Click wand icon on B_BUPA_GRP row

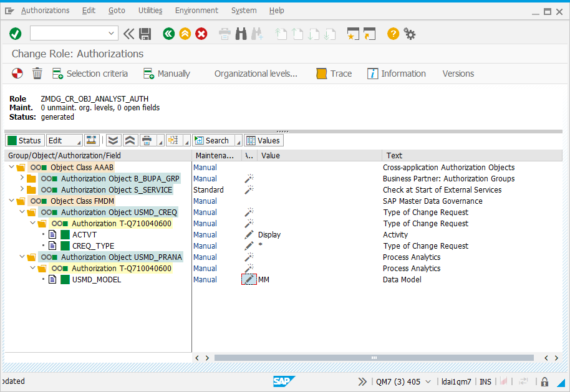[x=249, y=178]
